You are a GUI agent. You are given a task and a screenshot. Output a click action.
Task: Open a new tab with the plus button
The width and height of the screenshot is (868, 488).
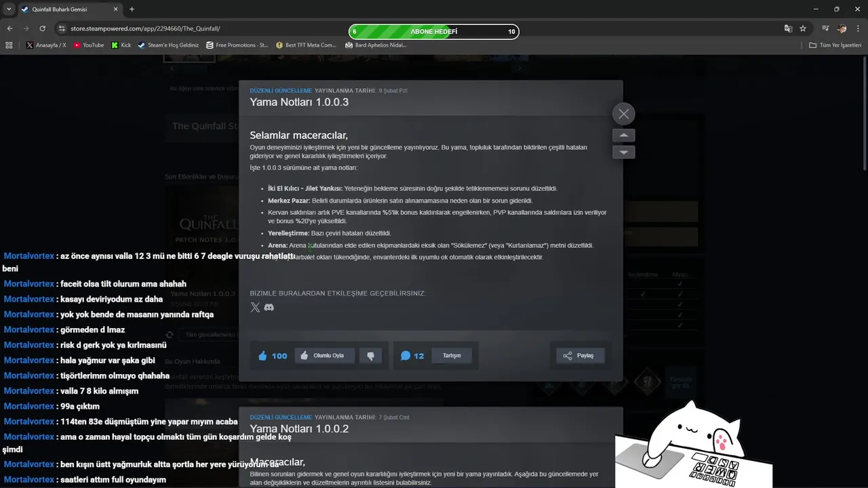(132, 9)
